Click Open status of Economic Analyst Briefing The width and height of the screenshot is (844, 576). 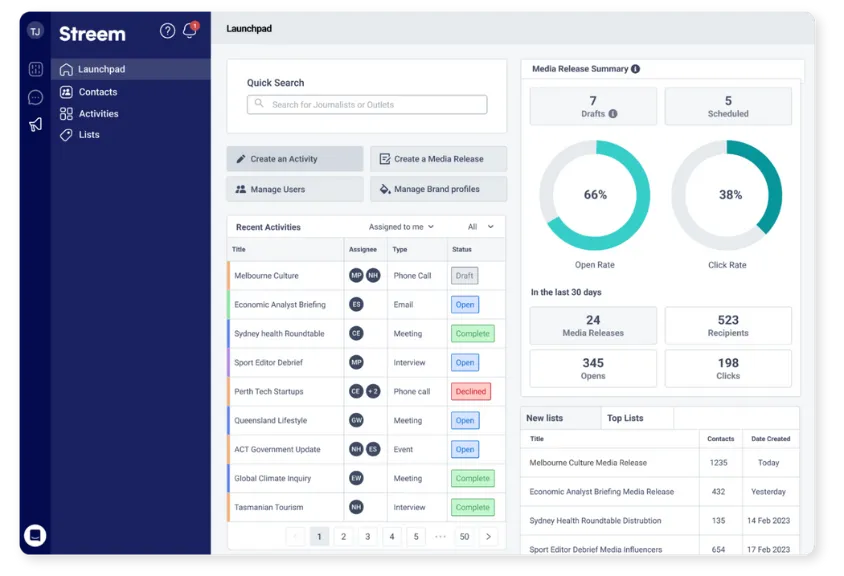pos(465,305)
